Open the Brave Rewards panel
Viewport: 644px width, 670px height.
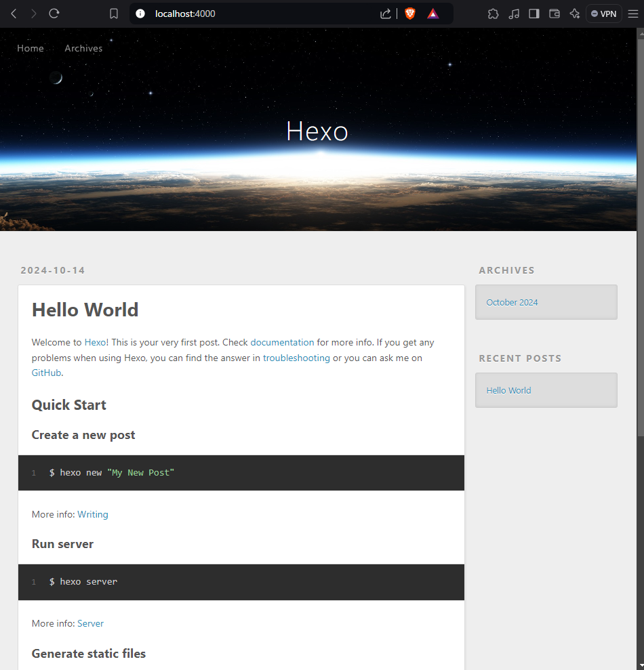432,13
